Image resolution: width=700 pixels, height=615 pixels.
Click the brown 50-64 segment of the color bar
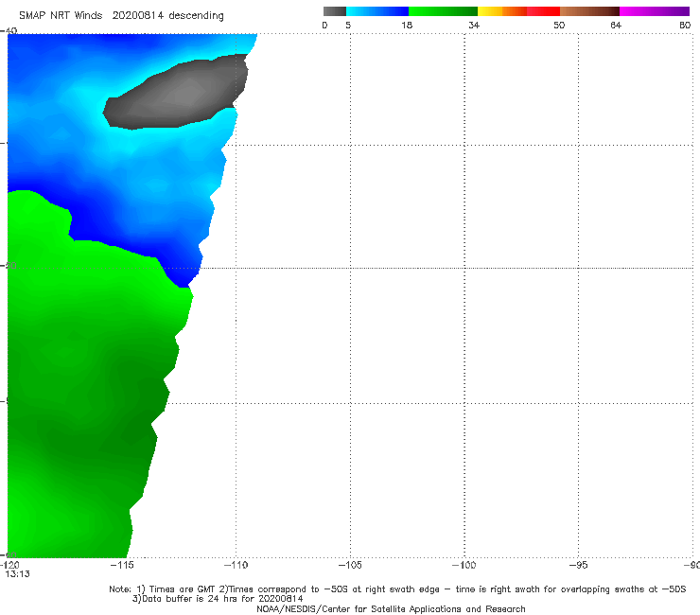(589, 11)
